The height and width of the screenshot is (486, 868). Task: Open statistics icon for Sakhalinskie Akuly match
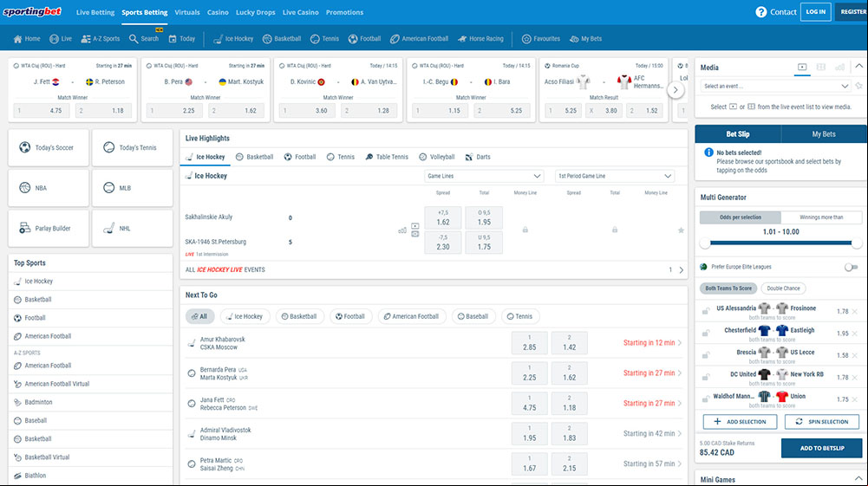(401, 230)
